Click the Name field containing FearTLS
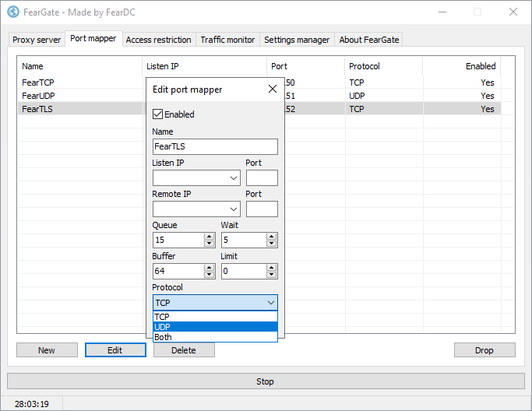The width and height of the screenshot is (532, 411). 215,146
